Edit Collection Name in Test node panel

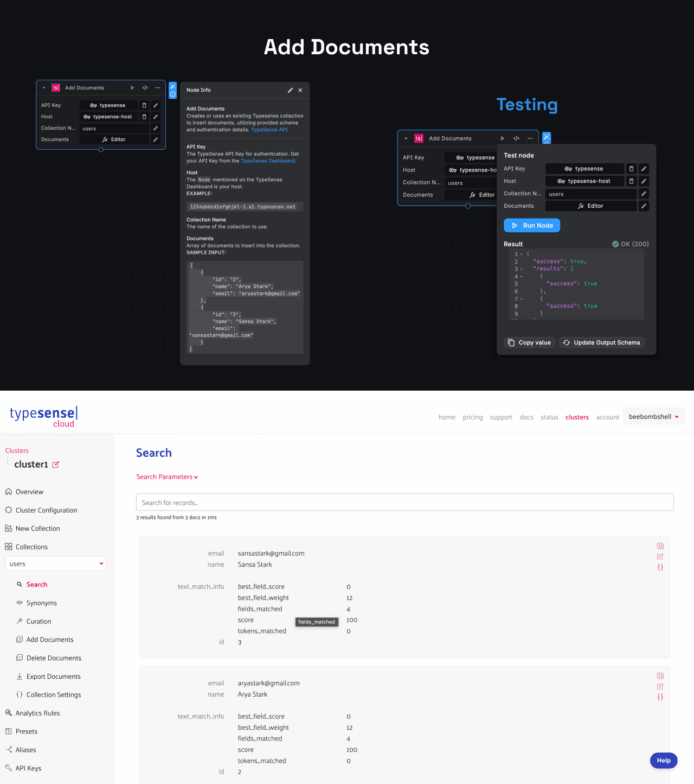point(644,194)
